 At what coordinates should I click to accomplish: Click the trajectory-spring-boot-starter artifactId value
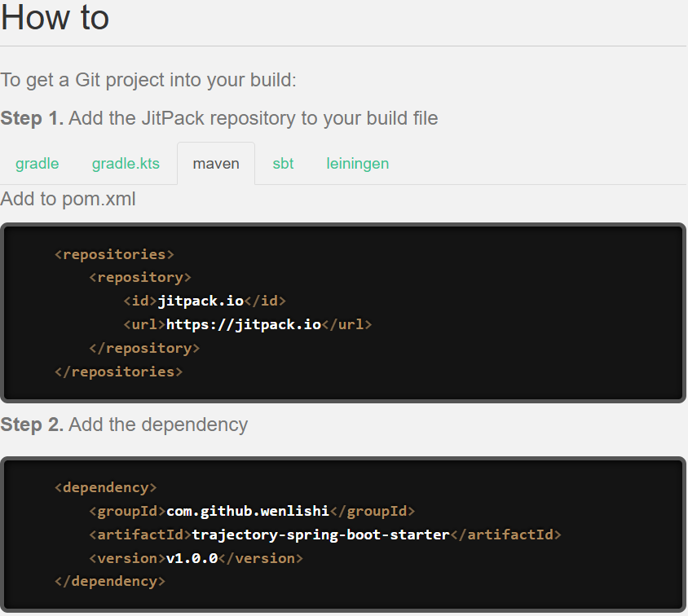320,535
